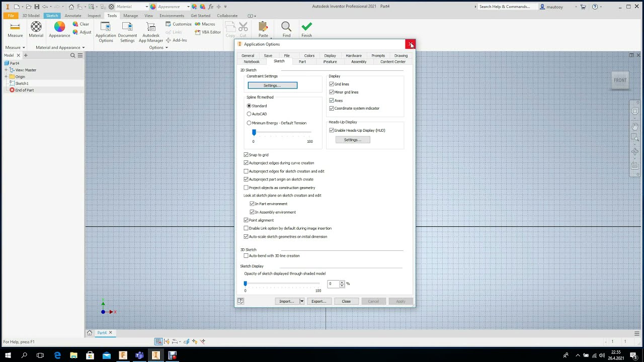
Task: Open File Explorer from the taskbar
Action: pos(73,355)
